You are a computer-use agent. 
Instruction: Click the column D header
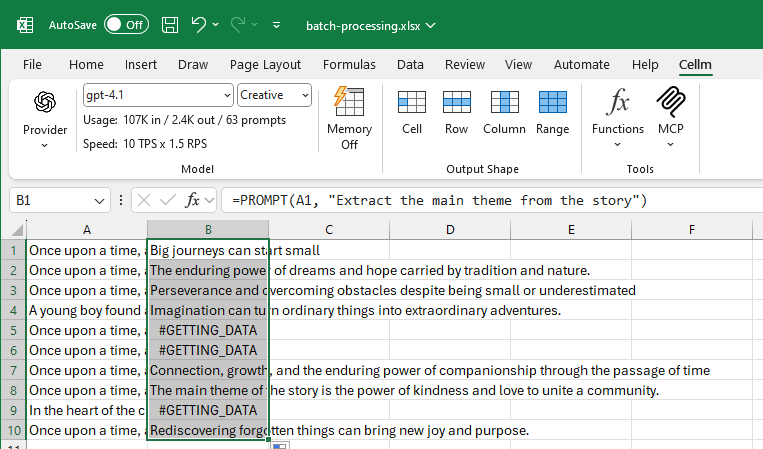450,230
